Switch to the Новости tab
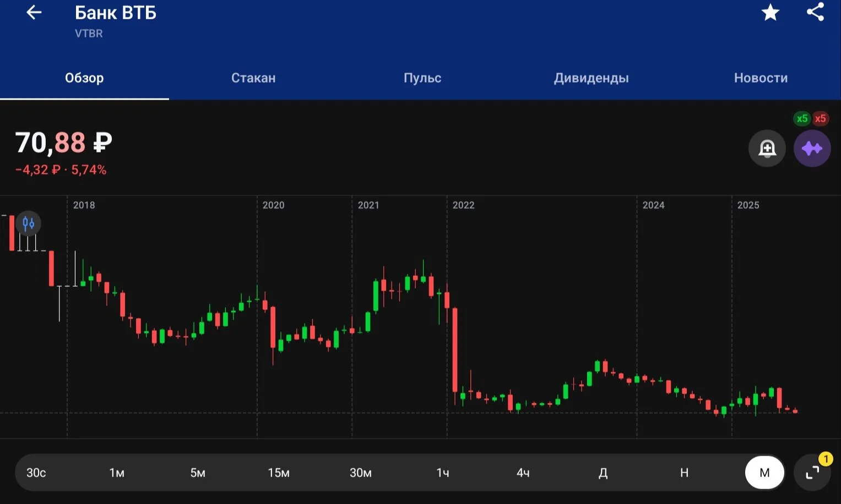Image resolution: width=841 pixels, height=504 pixels. click(x=761, y=78)
